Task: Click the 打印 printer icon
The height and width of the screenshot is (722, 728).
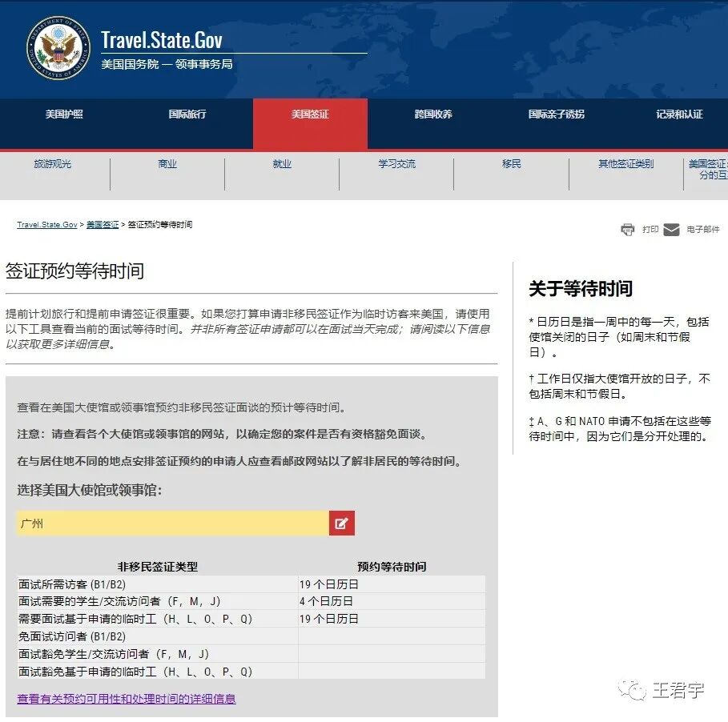Action: (629, 229)
